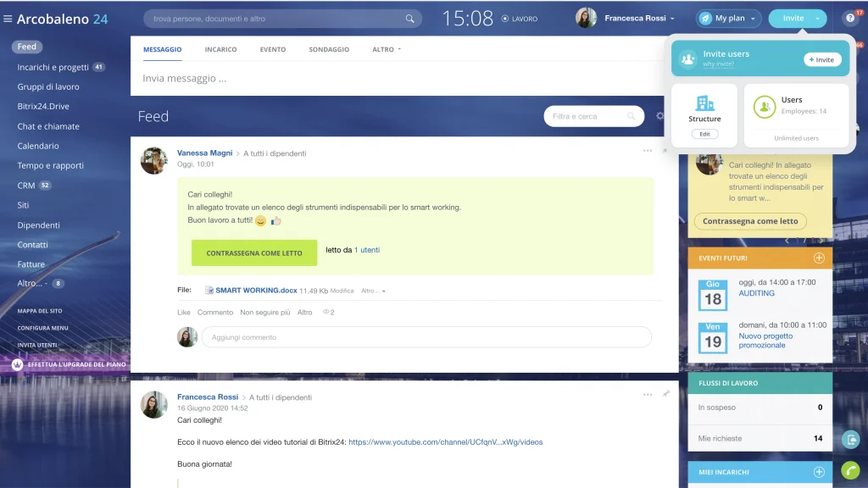This screenshot has height=488, width=868.
Task: Click next arrow in yellow announcement panel
Action: (821, 240)
